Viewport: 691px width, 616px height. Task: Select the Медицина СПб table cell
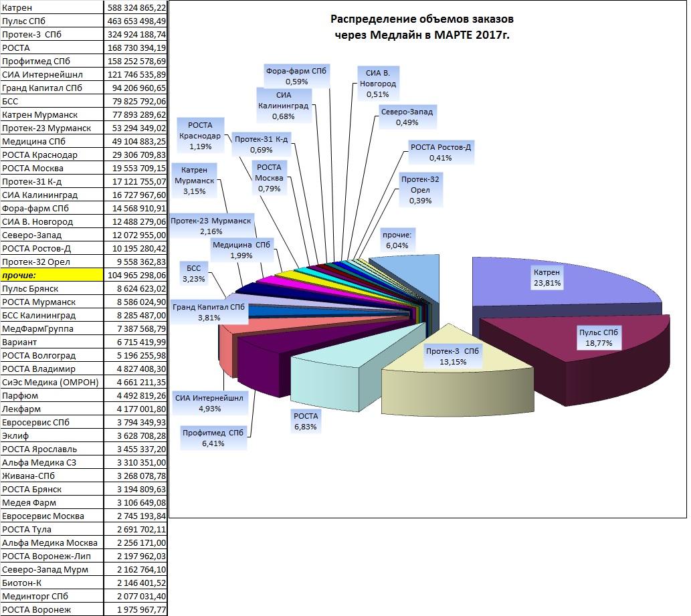(x=52, y=141)
